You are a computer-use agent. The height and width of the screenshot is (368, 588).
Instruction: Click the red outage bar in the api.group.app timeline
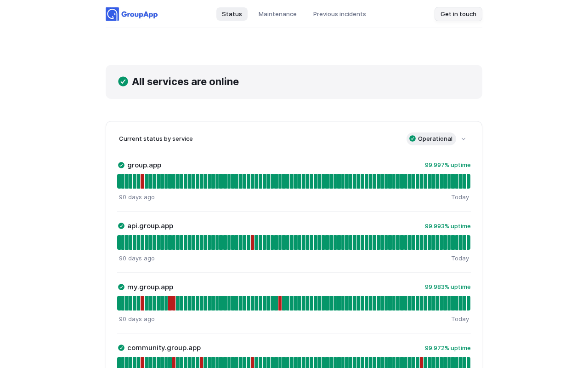tap(253, 242)
